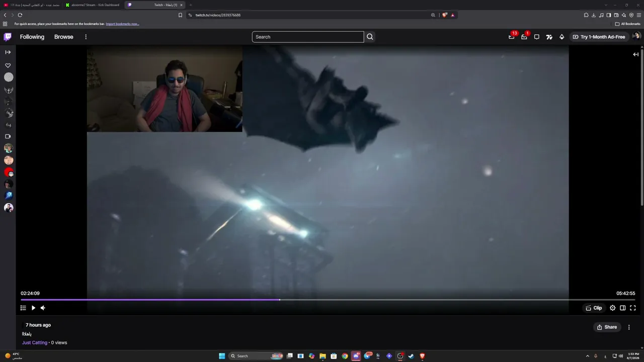
Task: Open the user avatar menu
Action: click(x=636, y=36)
